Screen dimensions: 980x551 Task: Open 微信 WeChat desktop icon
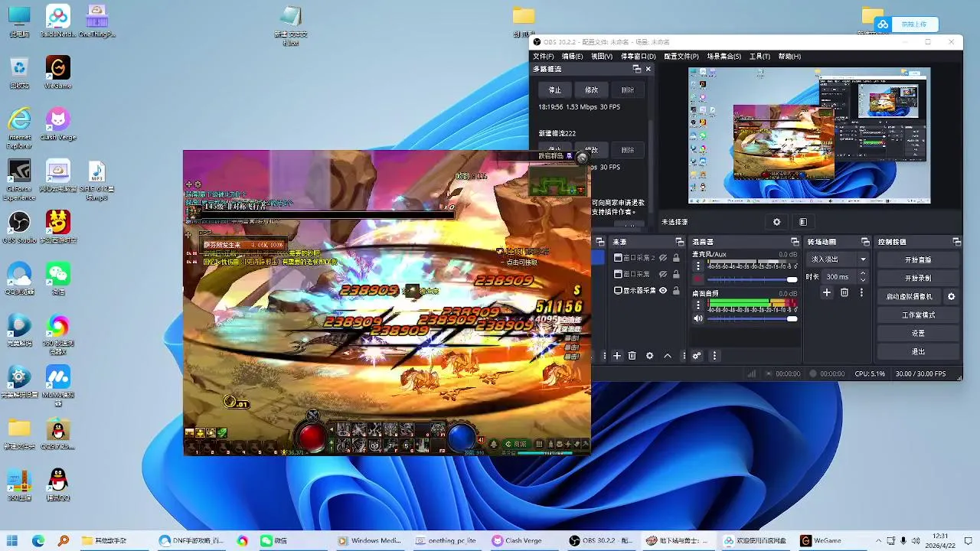(x=57, y=279)
